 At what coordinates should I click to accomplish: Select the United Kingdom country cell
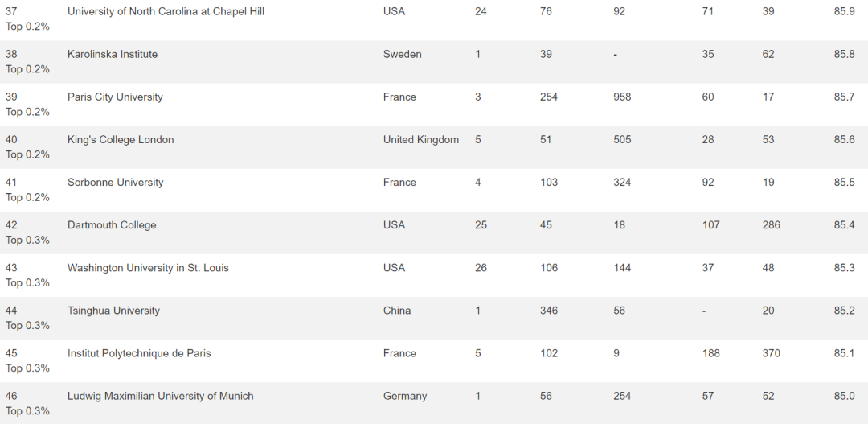420,140
